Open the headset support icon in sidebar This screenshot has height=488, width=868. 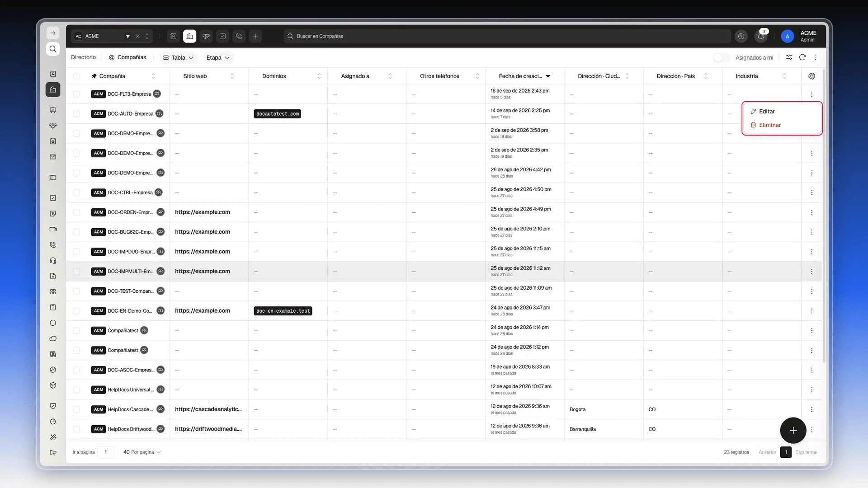(x=53, y=261)
